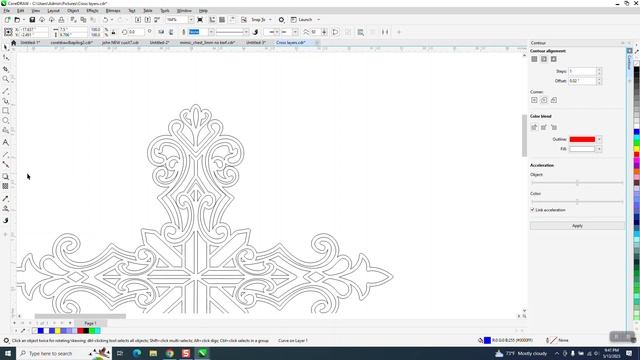Open the Snap To dropdown

pos(270,20)
